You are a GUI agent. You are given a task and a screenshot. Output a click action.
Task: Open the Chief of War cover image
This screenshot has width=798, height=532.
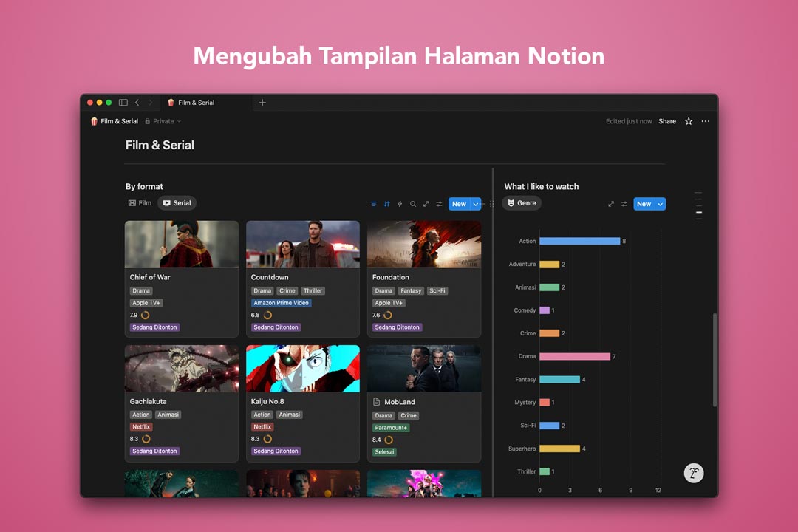[x=182, y=245]
